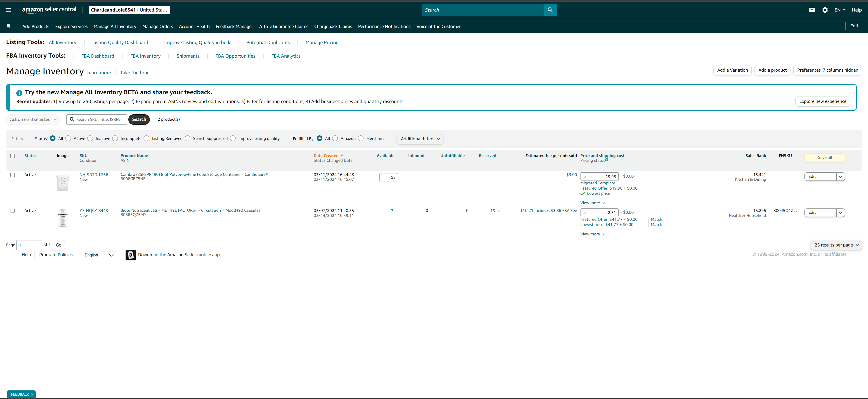Click the Add a Variation button
Viewport: 868px width, 399px height.
click(732, 70)
